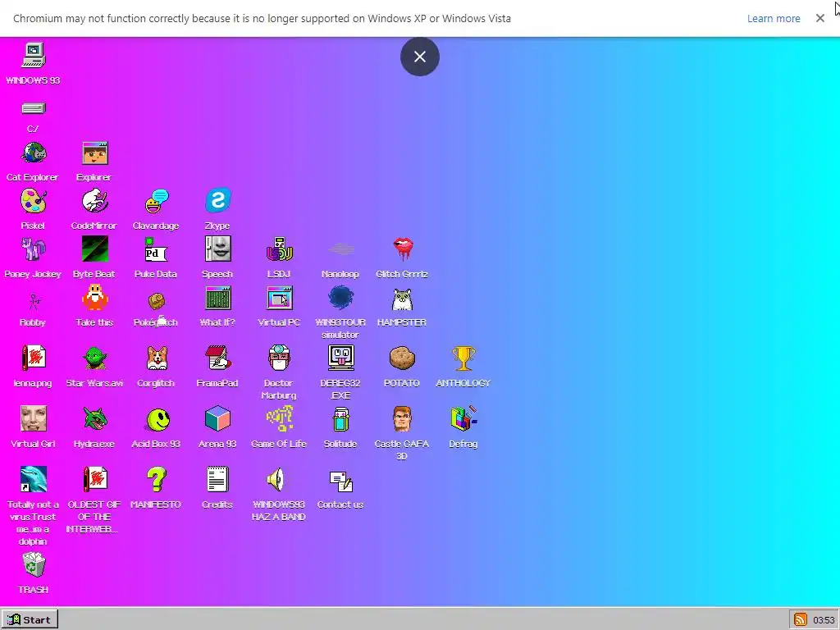Open the Explorer icon
Image resolution: width=840 pixels, height=630 pixels.
tap(95, 153)
